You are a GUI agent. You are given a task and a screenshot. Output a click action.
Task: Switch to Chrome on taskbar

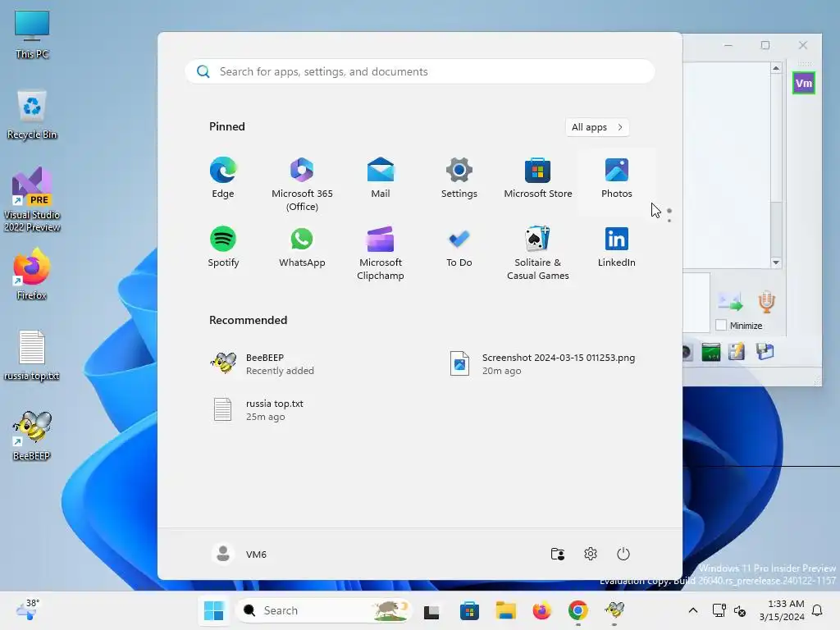tap(578, 610)
